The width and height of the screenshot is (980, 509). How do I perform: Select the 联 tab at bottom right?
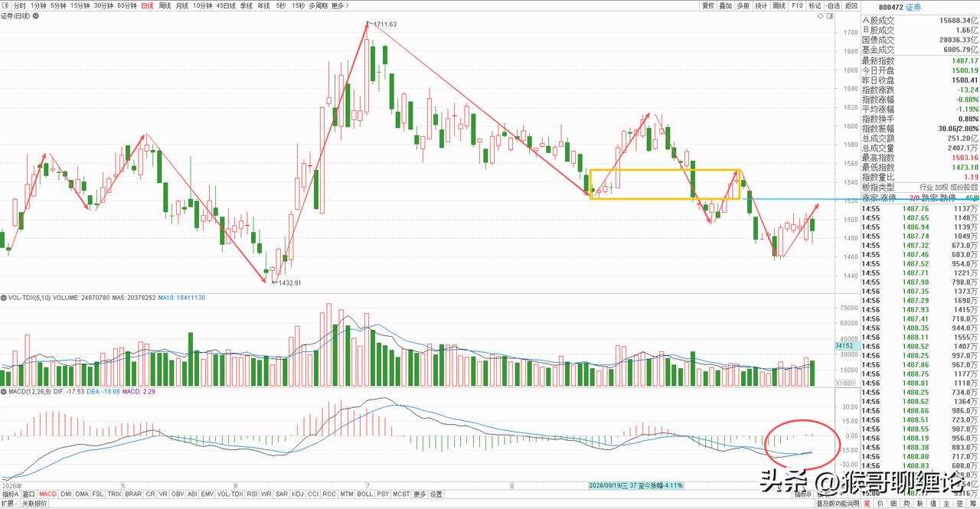pyautogui.click(x=920, y=504)
